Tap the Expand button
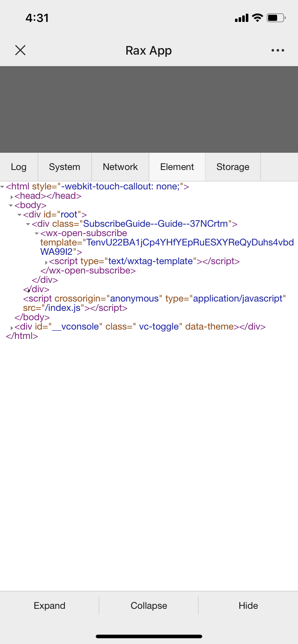298x644 pixels. coord(50,606)
